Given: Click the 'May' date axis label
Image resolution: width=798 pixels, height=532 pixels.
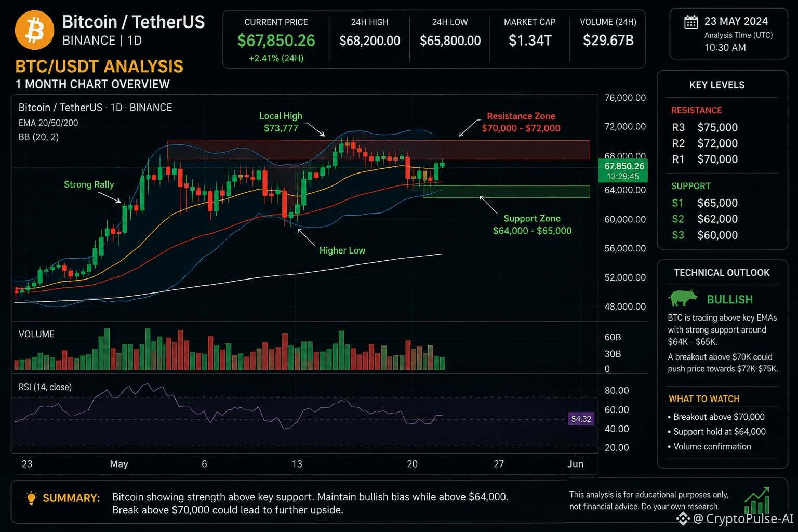Looking at the screenshot, I should [119, 464].
